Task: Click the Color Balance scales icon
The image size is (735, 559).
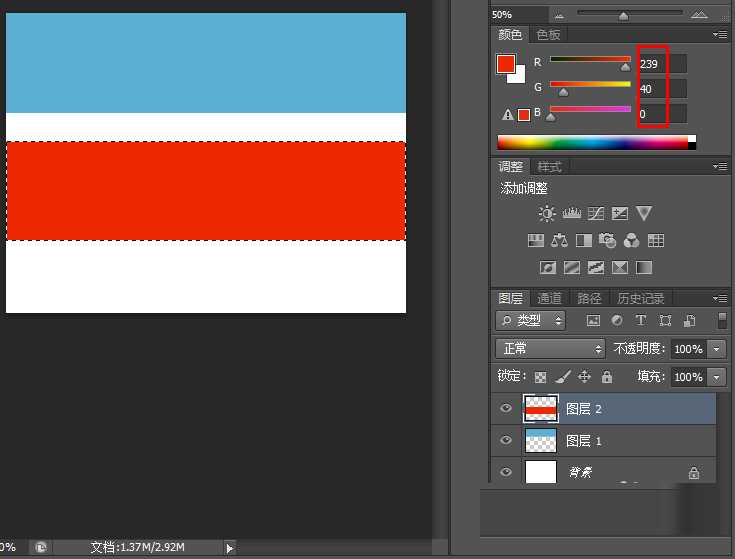Action: 559,240
